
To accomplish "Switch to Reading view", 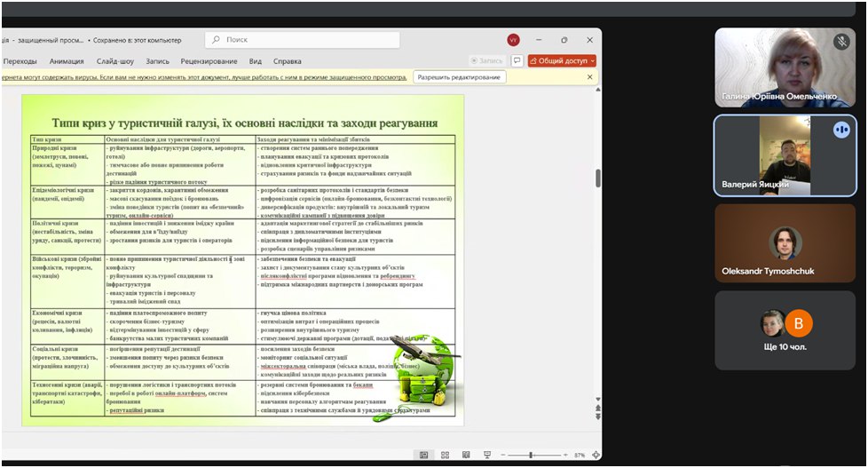I will (x=466, y=455).
